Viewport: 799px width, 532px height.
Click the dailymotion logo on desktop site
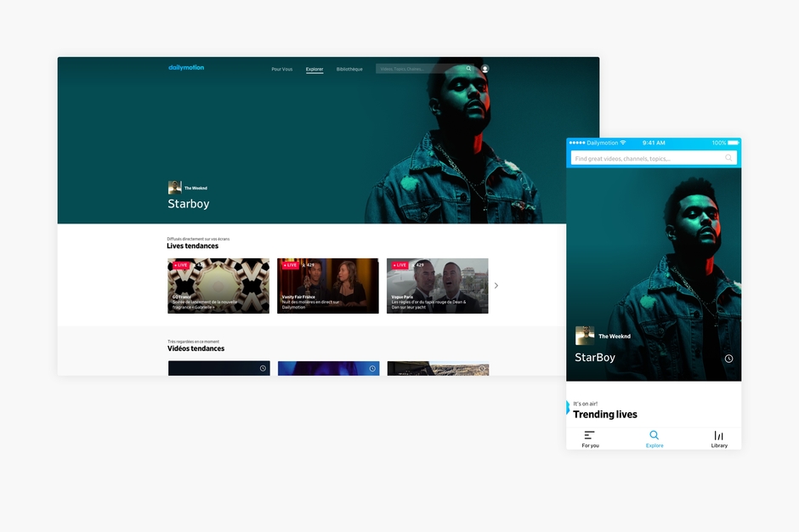pyautogui.click(x=186, y=67)
